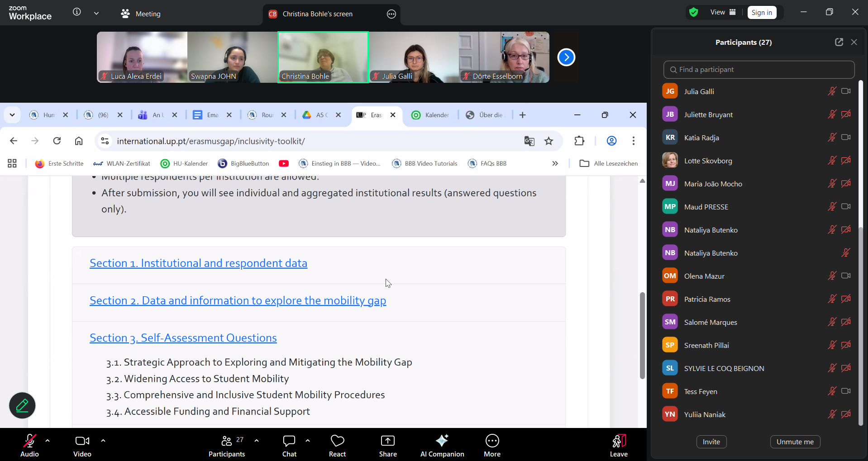Reload the shared browser page
Viewport: 868px width, 461px height.
pyautogui.click(x=57, y=141)
